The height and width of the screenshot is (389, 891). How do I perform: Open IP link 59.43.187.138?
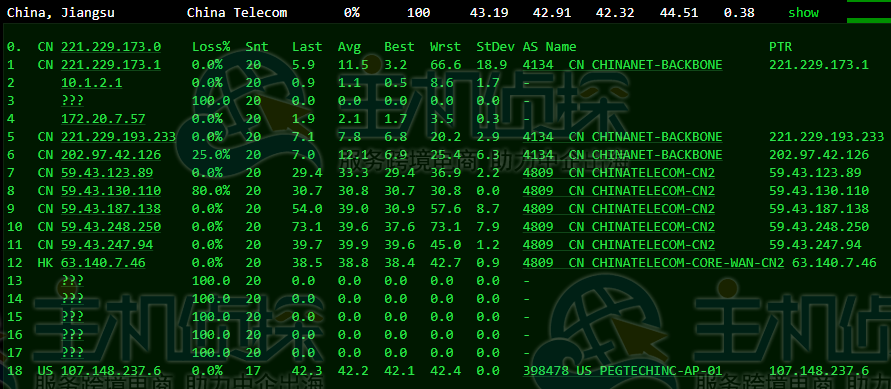pyautogui.click(x=111, y=208)
